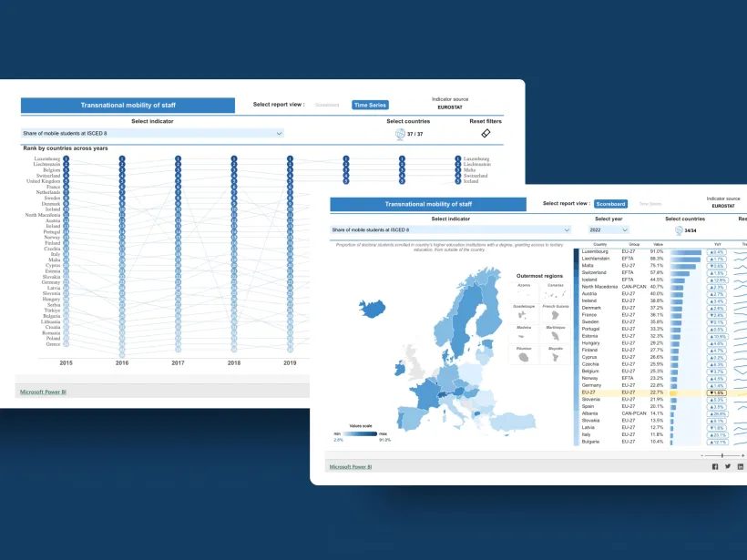Viewport: 747px width, 560px height.
Task: Share the report via the LinkedIn icon
Action: click(739, 466)
